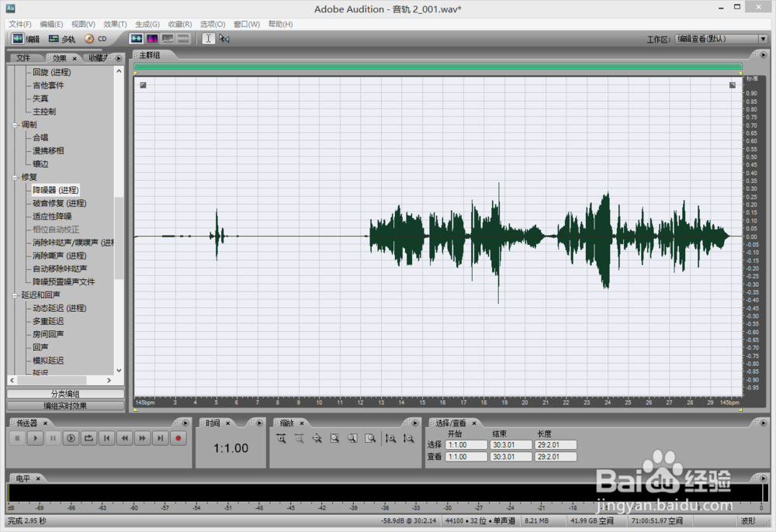Screen dimensions: 776x532
Task: Collapse the 修复 tree group
Action: pyautogui.click(x=14, y=177)
